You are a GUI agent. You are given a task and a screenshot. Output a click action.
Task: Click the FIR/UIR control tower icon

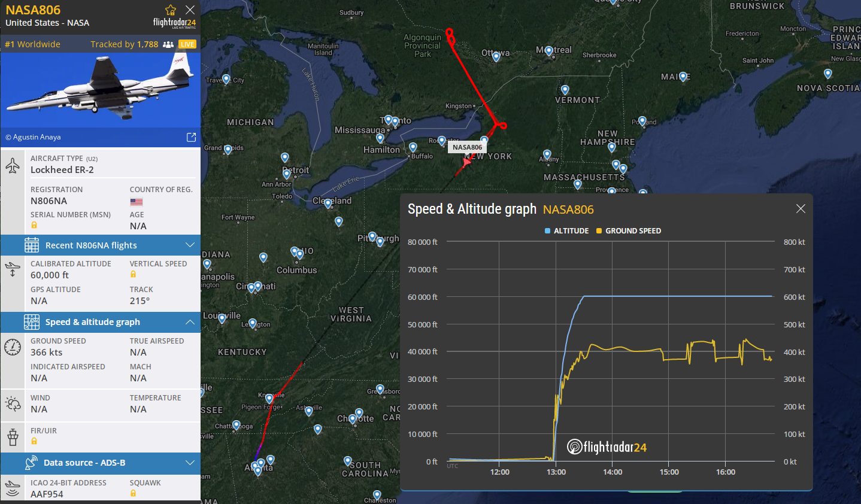(13, 437)
